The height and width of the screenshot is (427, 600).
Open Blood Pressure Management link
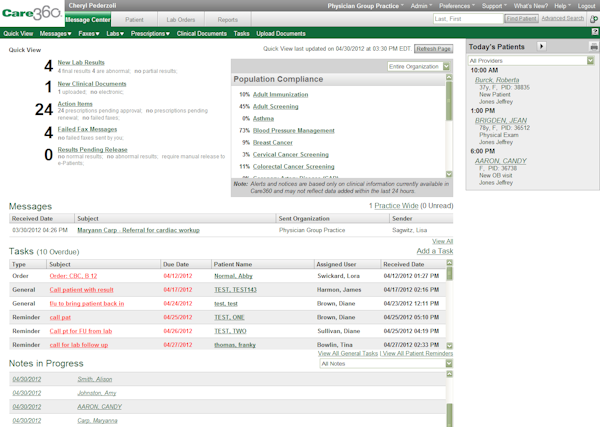coord(293,130)
